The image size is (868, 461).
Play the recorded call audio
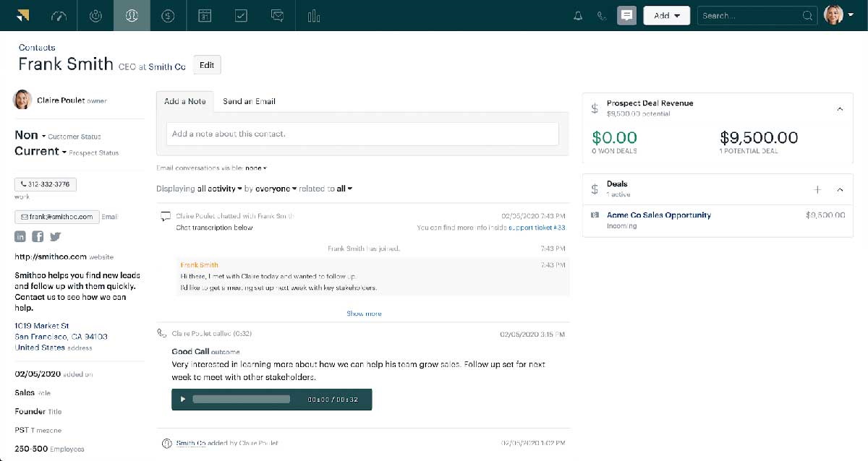click(182, 399)
